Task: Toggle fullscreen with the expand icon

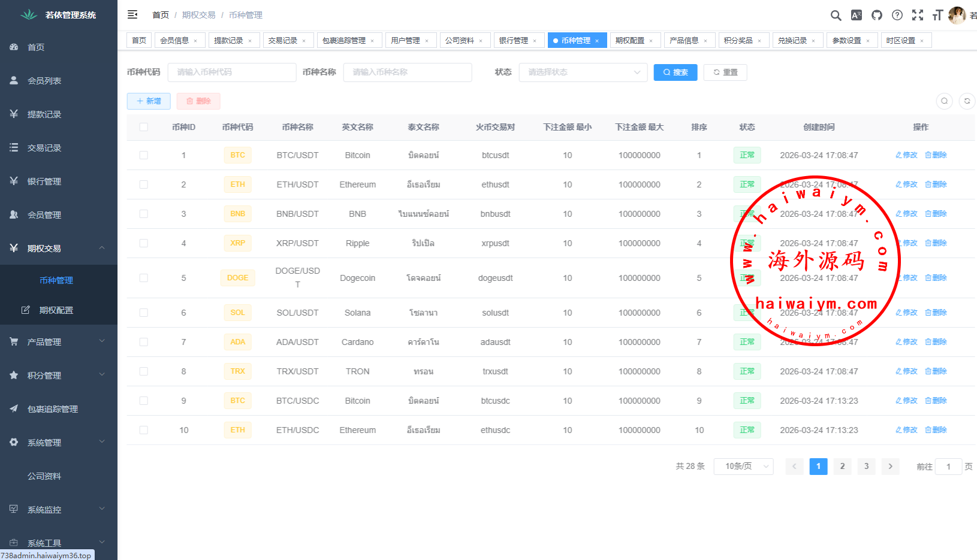Action: [918, 15]
